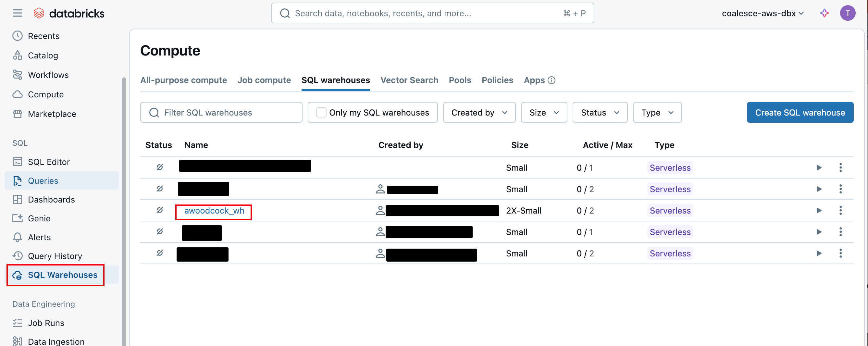Expand the Status filter dropdown
Image resolution: width=868 pixels, height=346 pixels.
click(x=600, y=113)
